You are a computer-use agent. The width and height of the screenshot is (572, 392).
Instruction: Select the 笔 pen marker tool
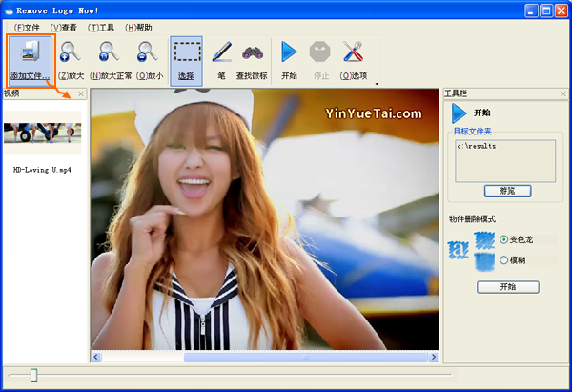pyautogui.click(x=221, y=53)
